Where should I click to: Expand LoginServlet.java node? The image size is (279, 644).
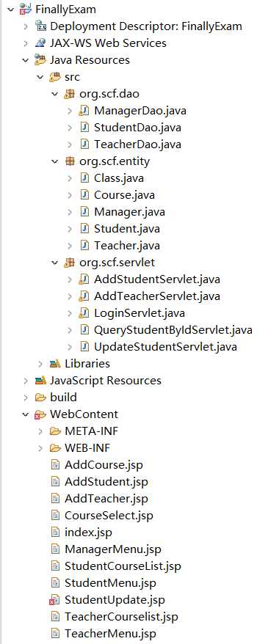(x=70, y=313)
